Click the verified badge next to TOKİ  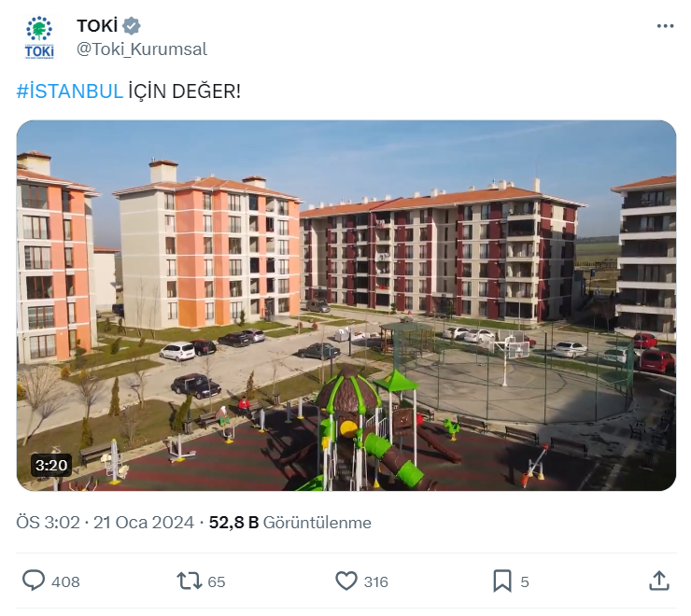132,26
